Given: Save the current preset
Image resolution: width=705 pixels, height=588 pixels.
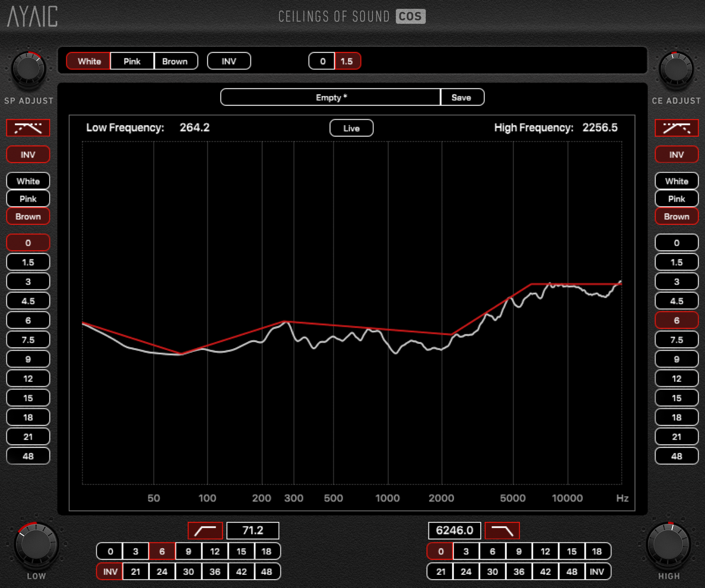Looking at the screenshot, I should pyautogui.click(x=462, y=98).
